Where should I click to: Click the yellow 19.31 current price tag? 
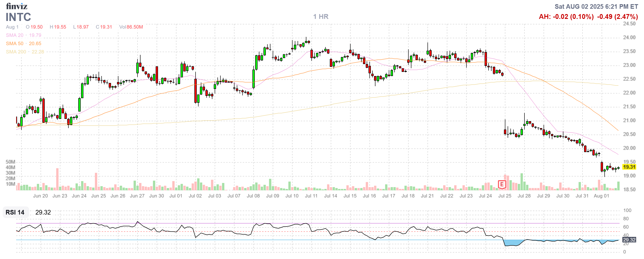click(629, 167)
